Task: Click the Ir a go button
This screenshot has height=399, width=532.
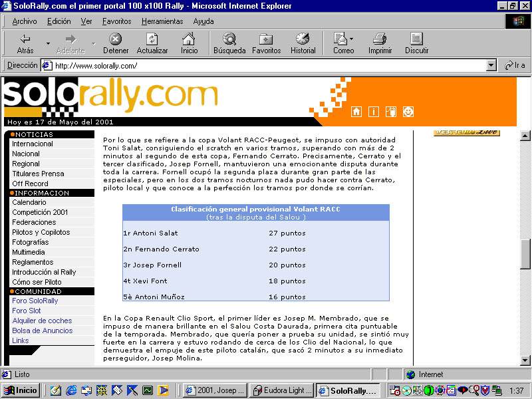Action: 515,65
